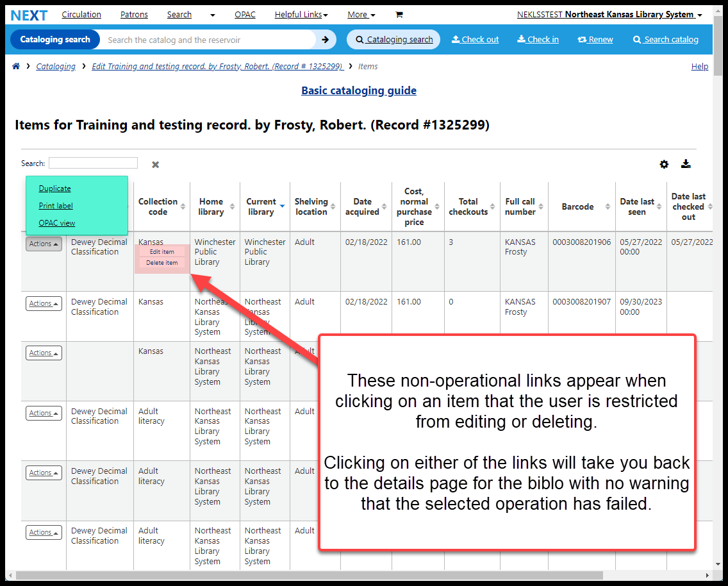Viewport: 728px width, 586px height.
Task: Open the Northeast Kansas Library System dropdown
Action: point(609,15)
